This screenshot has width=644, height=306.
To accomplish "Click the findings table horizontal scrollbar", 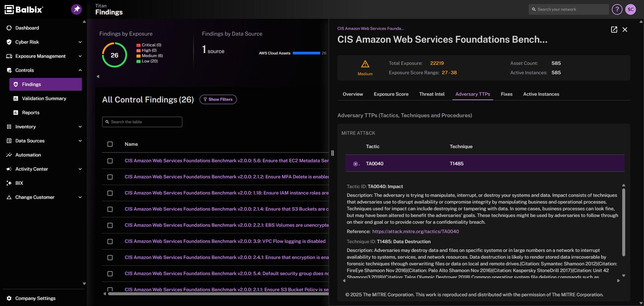I will pos(218,294).
